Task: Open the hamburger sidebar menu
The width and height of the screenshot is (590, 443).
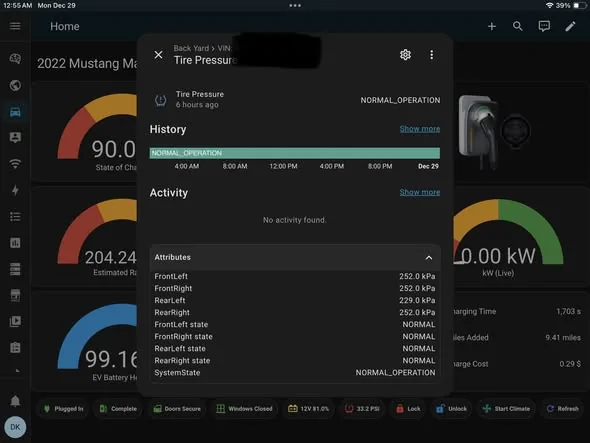Action: (15, 26)
